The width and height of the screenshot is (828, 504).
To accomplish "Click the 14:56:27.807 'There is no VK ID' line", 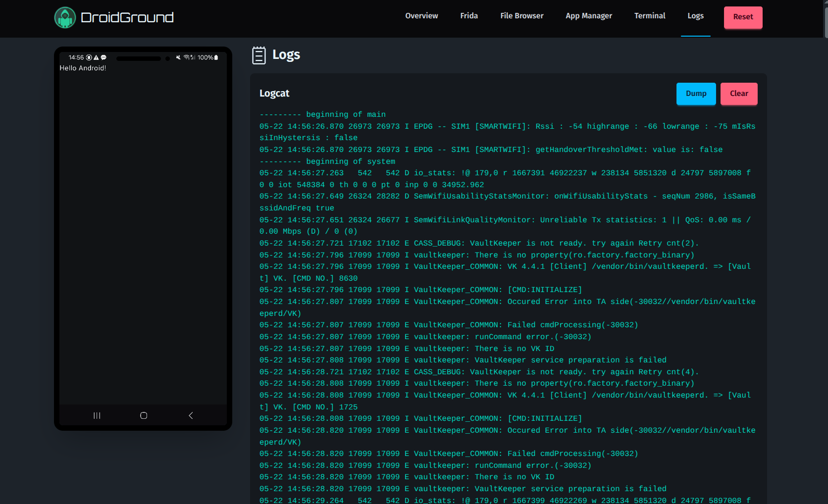I will [407, 349].
